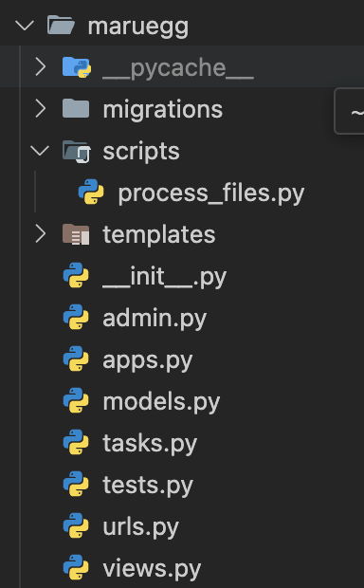Collapse the scripts folder chevron
This screenshot has width=364, height=588.
[x=40, y=151]
